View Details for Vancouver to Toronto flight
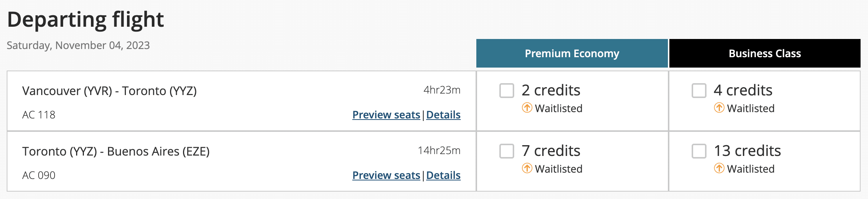 coord(443,115)
